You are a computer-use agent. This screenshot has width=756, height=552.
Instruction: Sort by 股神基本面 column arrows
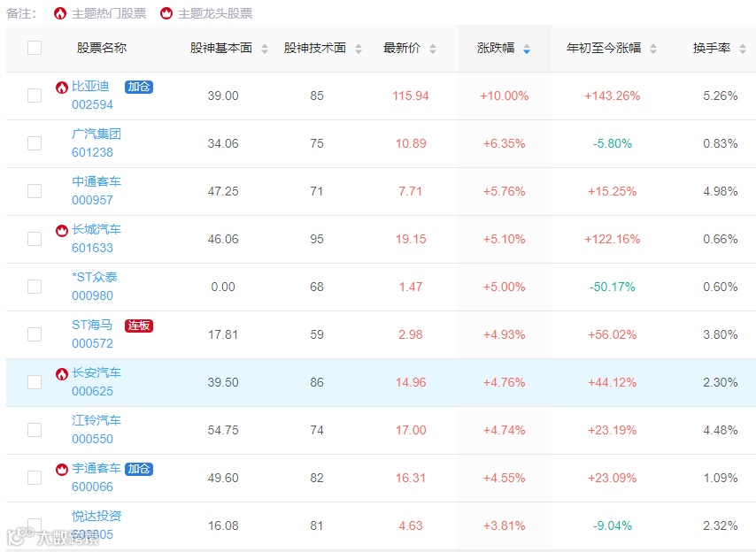264,49
